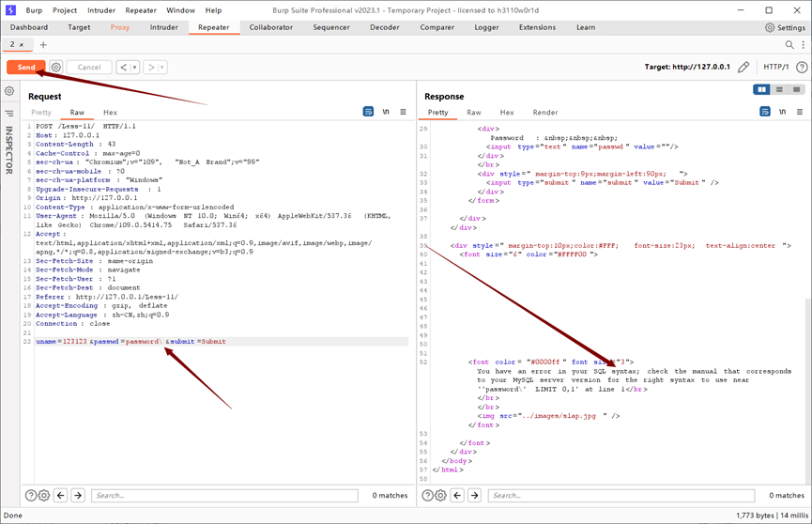
Task: Click the search magnifier in tab bar
Action: pos(789,44)
